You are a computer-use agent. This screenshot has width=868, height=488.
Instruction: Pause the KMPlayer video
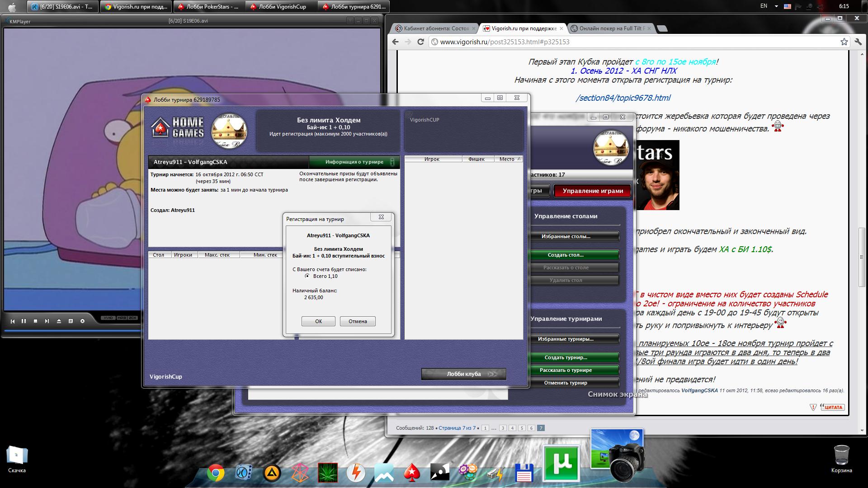24,321
